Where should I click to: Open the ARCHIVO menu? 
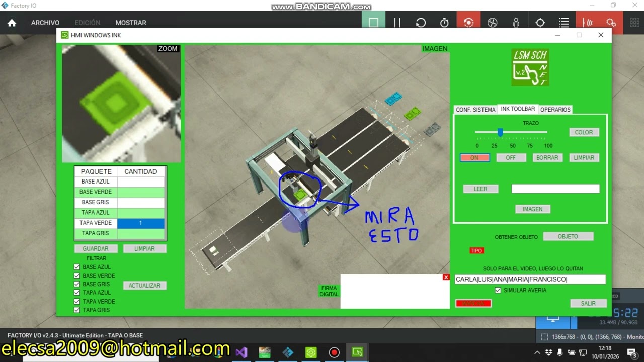(45, 23)
